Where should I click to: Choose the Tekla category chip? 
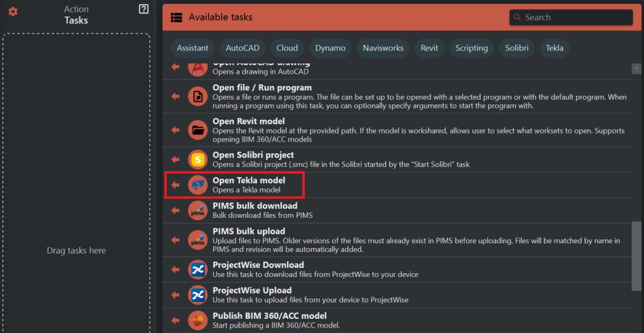tap(554, 48)
